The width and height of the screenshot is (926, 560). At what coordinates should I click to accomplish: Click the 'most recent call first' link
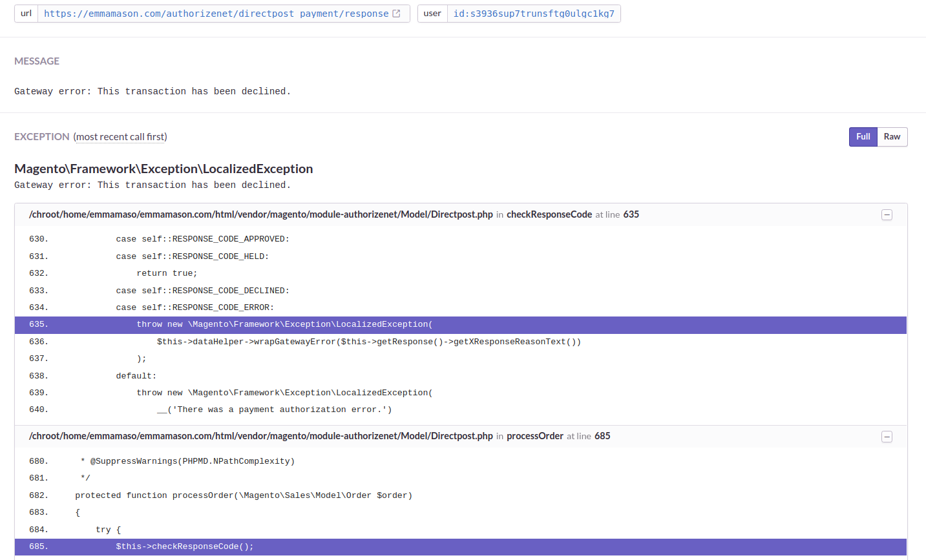pos(120,137)
